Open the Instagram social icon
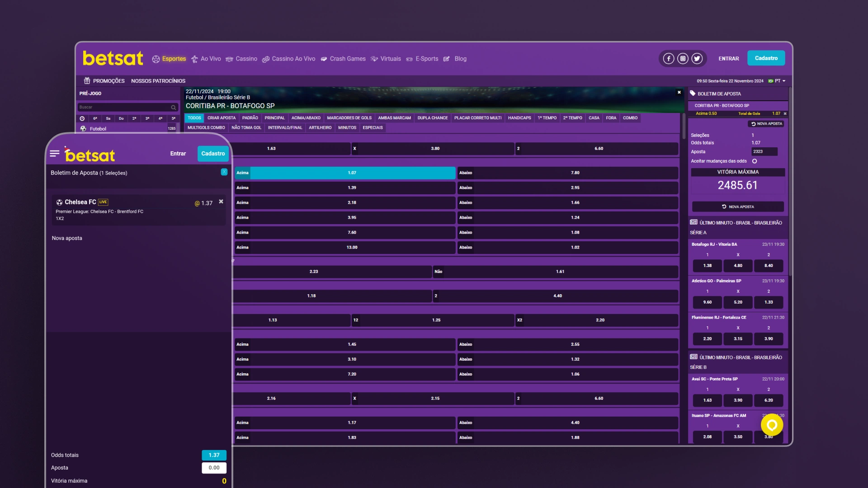This screenshot has height=488, width=868. pyautogui.click(x=683, y=59)
